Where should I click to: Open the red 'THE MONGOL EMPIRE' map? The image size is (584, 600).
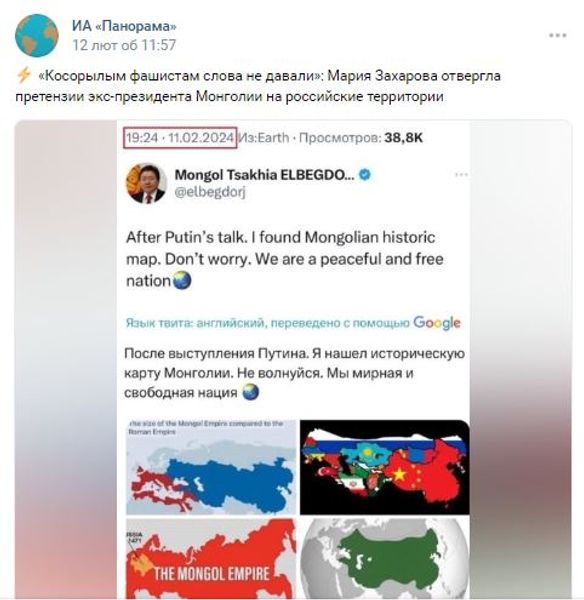(x=211, y=559)
